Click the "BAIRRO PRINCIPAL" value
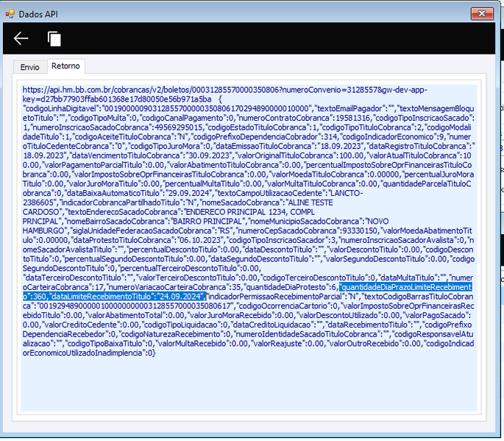The width and height of the screenshot is (504, 441). pyautogui.click(x=207, y=222)
